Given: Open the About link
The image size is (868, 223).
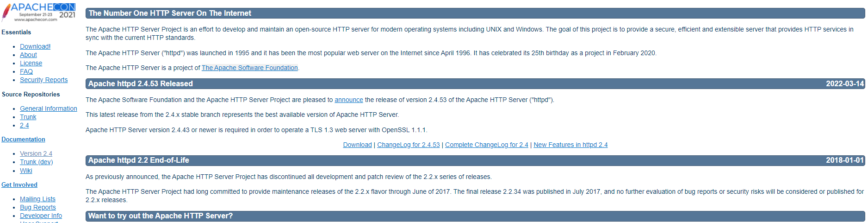Looking at the screenshot, I should click(x=28, y=55).
